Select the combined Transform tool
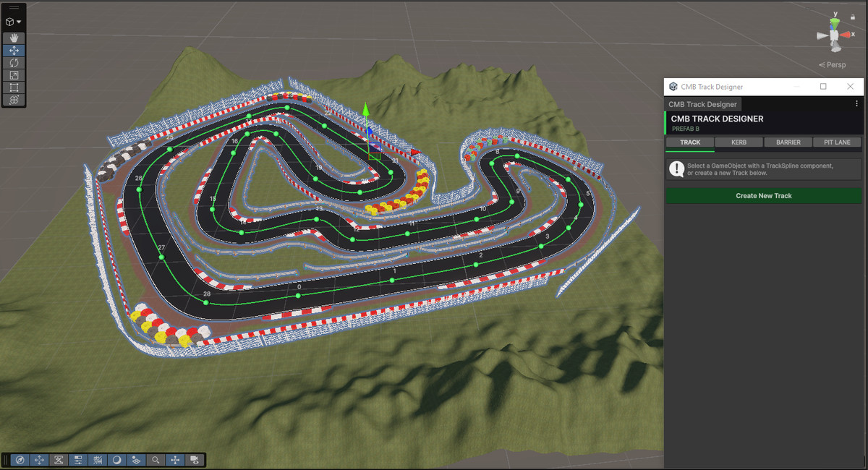This screenshot has height=470, width=868. [x=14, y=100]
